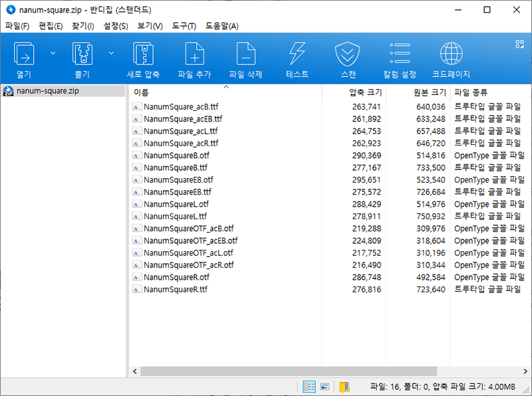The image size is (532, 396).
Task: Open the 도구(T) menu
Action: [184, 26]
